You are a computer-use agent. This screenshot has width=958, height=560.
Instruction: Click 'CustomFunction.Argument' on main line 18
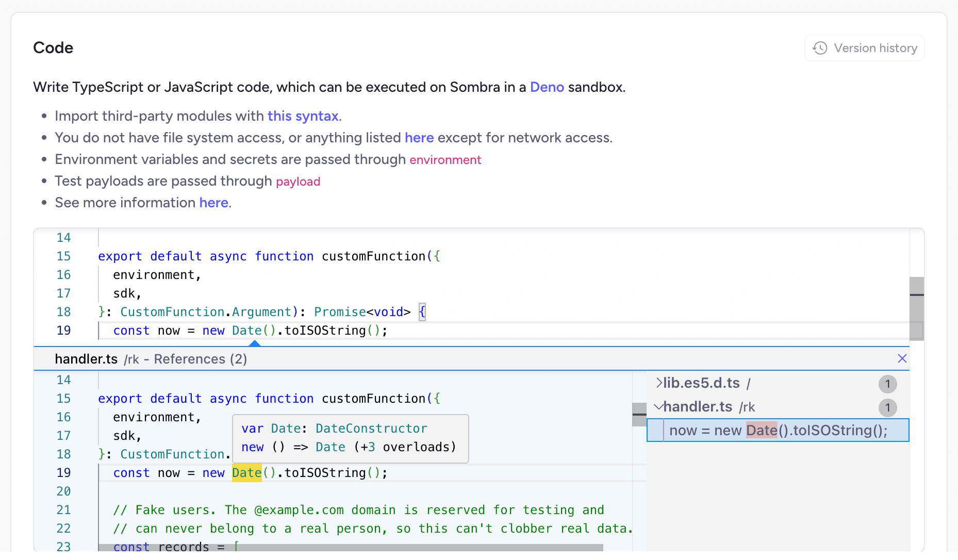206,312
